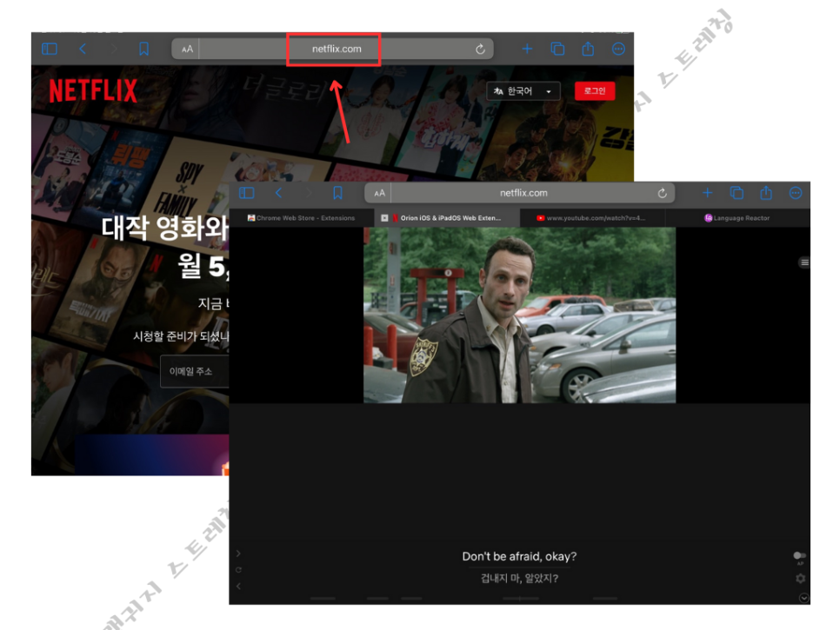Switch to the Language Reactor tab
This screenshot has height=630, width=840.
click(x=737, y=218)
